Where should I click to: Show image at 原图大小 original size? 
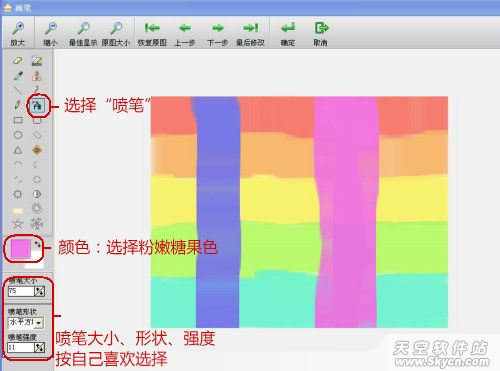116,34
